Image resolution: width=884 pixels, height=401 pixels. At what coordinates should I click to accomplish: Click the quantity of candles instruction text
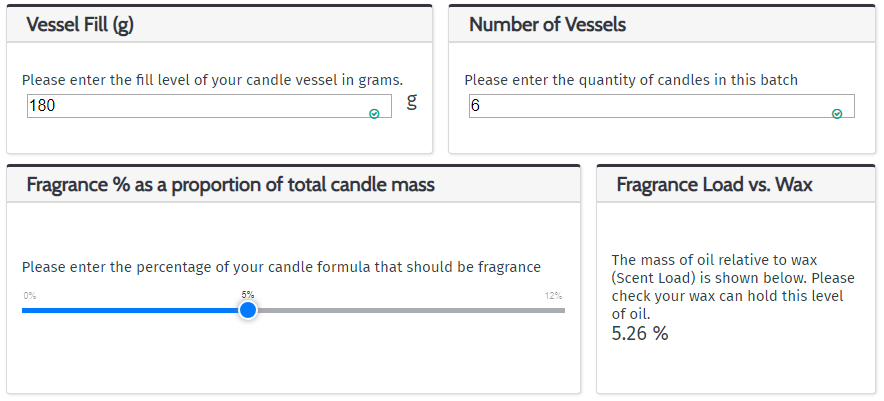[631, 80]
